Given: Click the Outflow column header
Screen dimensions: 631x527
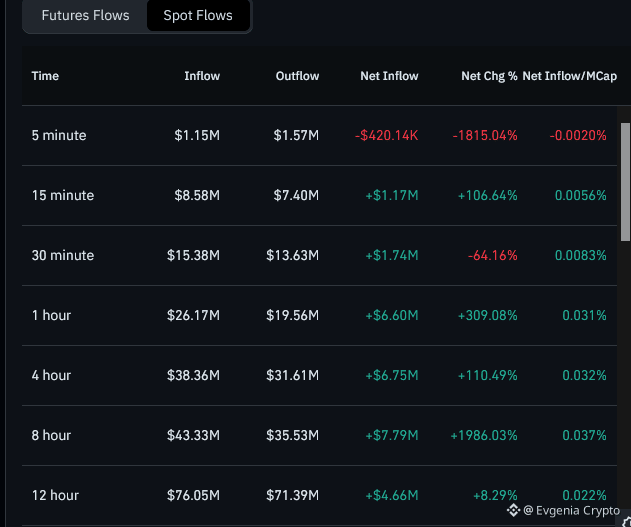Looking at the screenshot, I should point(297,76).
